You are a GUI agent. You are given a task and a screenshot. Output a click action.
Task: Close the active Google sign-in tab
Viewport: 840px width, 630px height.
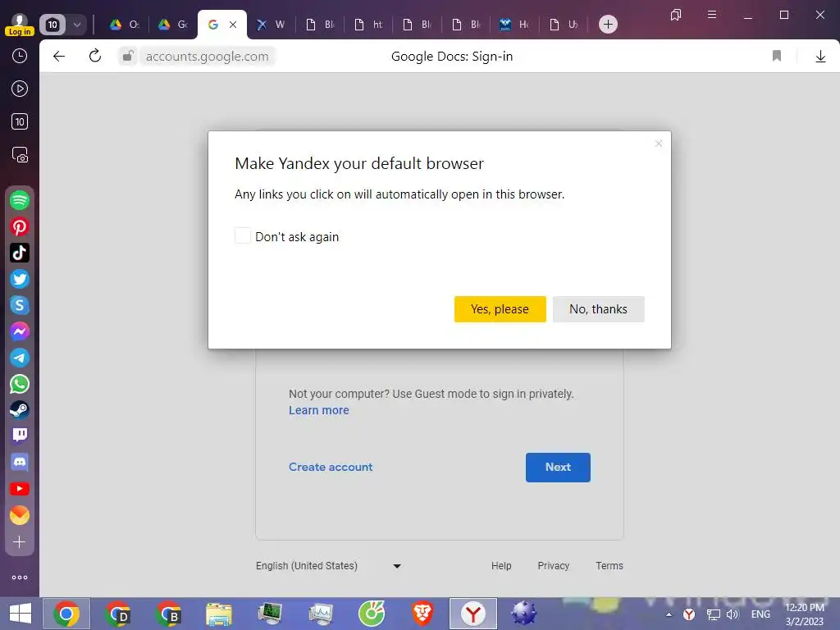(x=233, y=25)
